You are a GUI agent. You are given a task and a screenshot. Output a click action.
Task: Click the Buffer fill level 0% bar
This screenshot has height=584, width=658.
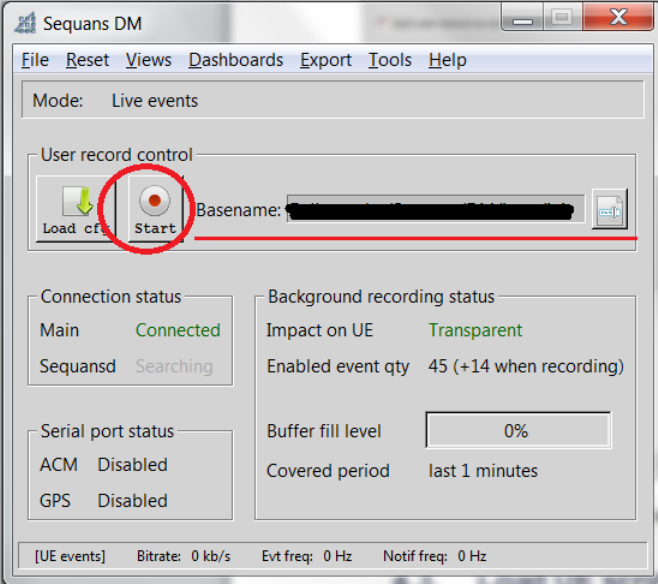coord(518,430)
